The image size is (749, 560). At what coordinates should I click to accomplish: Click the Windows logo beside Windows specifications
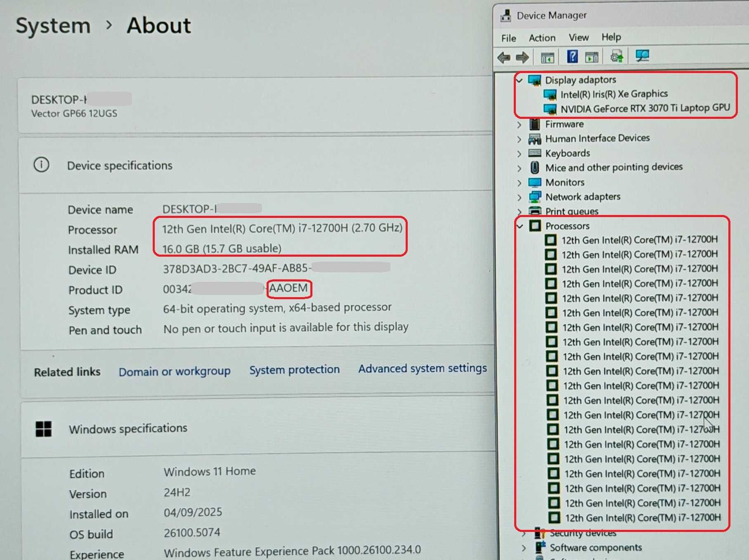(44, 429)
